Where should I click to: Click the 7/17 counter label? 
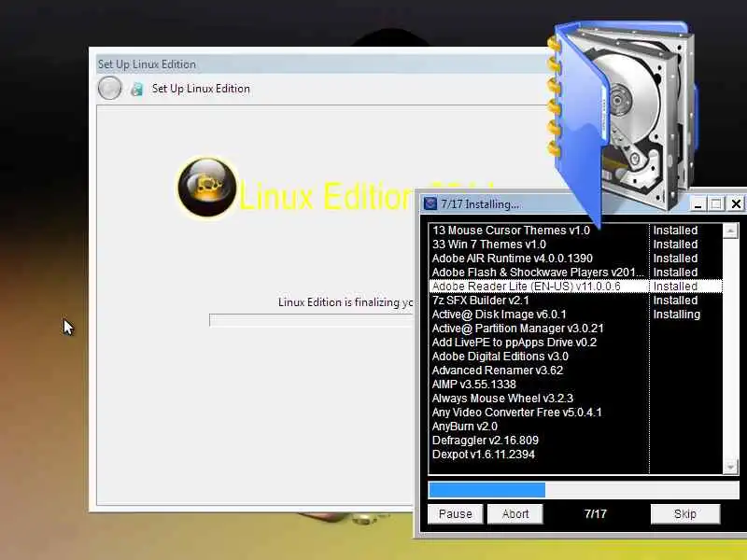tap(596, 514)
